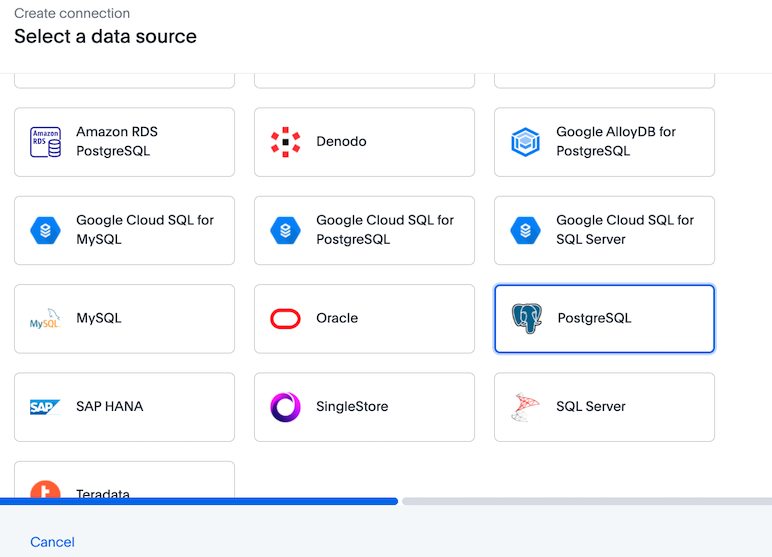The width and height of the screenshot is (772, 557).
Task: Pick Google Cloud SQL for SQL Server label
Action: click(625, 229)
